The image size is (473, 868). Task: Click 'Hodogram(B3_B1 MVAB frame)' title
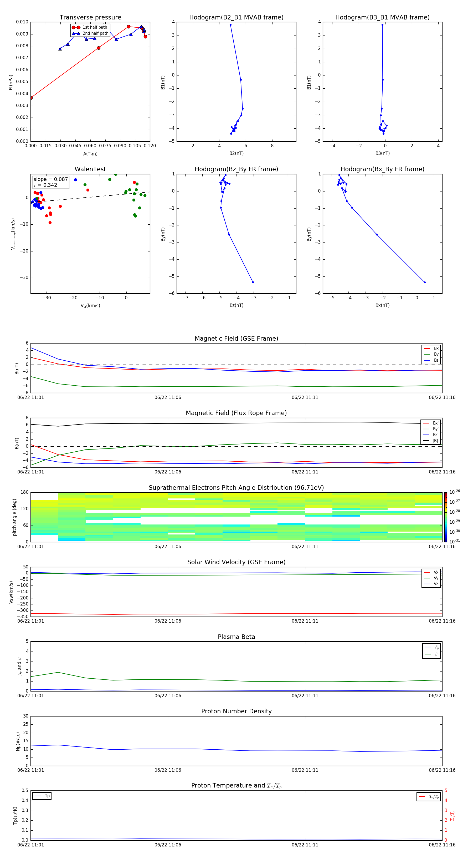pos(382,18)
